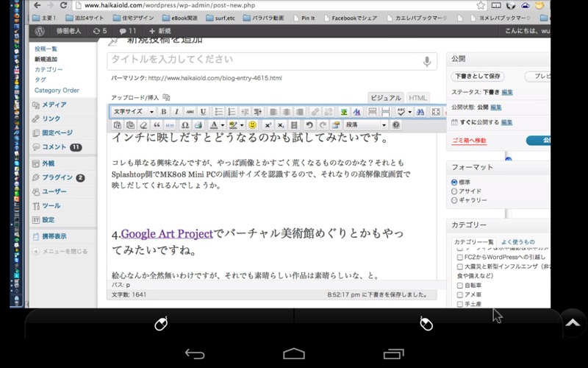Align text left in the editor

click(x=273, y=112)
